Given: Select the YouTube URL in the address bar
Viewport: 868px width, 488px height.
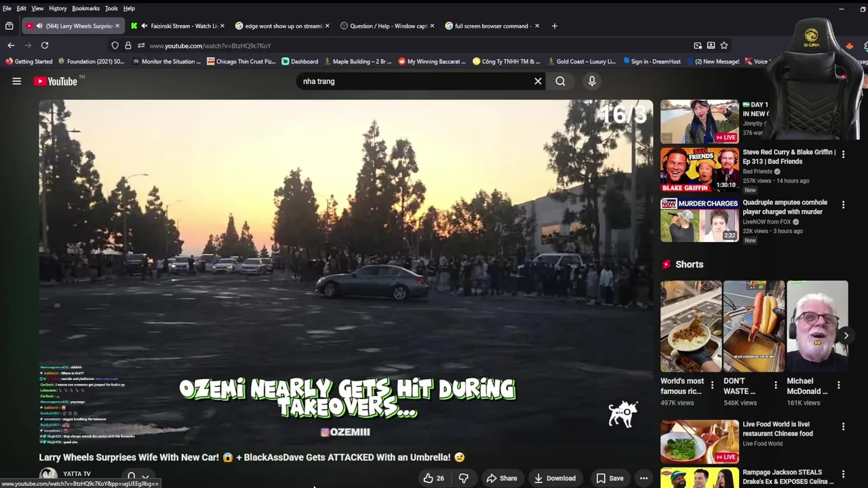Looking at the screenshot, I should click(210, 45).
